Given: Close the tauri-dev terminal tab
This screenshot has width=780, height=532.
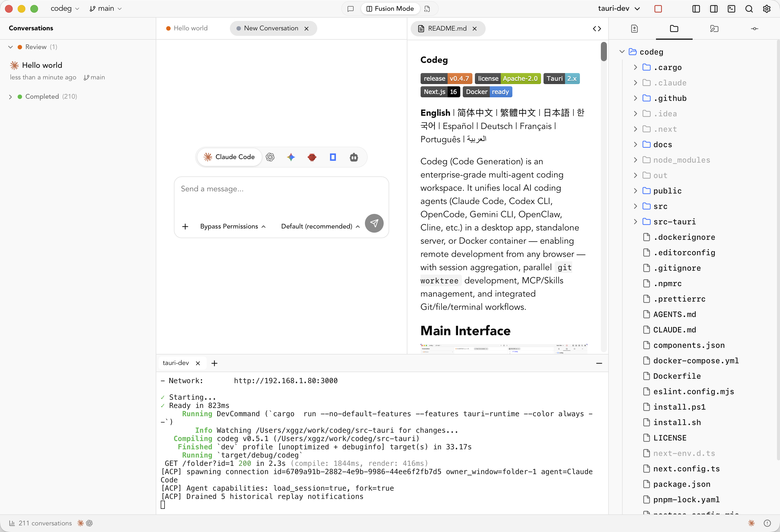Looking at the screenshot, I should click(198, 364).
